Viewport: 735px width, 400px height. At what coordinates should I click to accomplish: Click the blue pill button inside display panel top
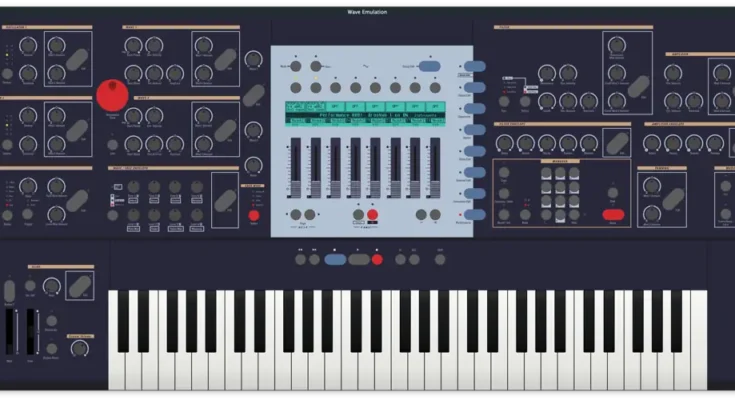pyautogui.click(x=429, y=66)
